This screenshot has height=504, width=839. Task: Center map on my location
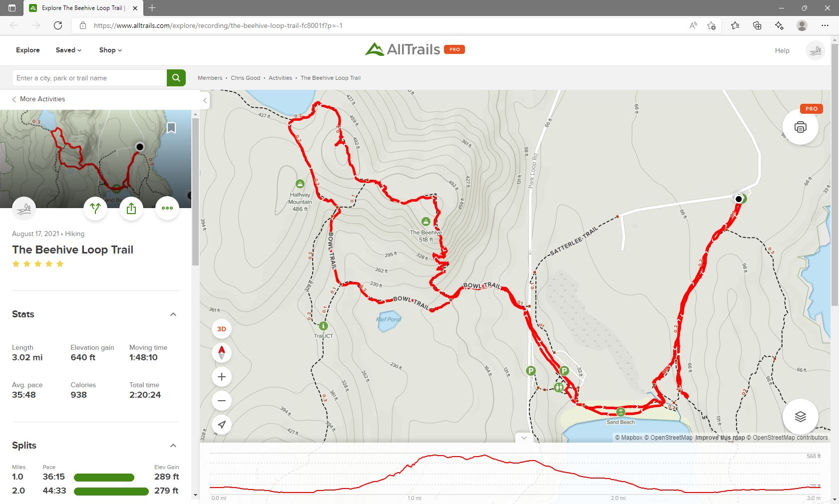click(x=222, y=425)
